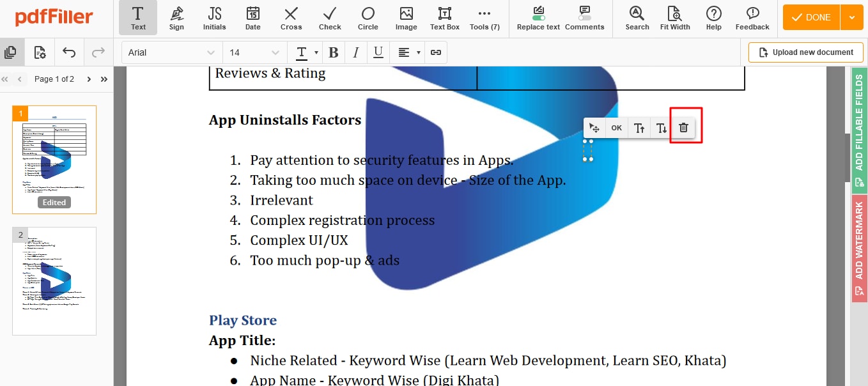Click the 'App Title:' text
Screen dimensions: 868x386
click(242, 341)
